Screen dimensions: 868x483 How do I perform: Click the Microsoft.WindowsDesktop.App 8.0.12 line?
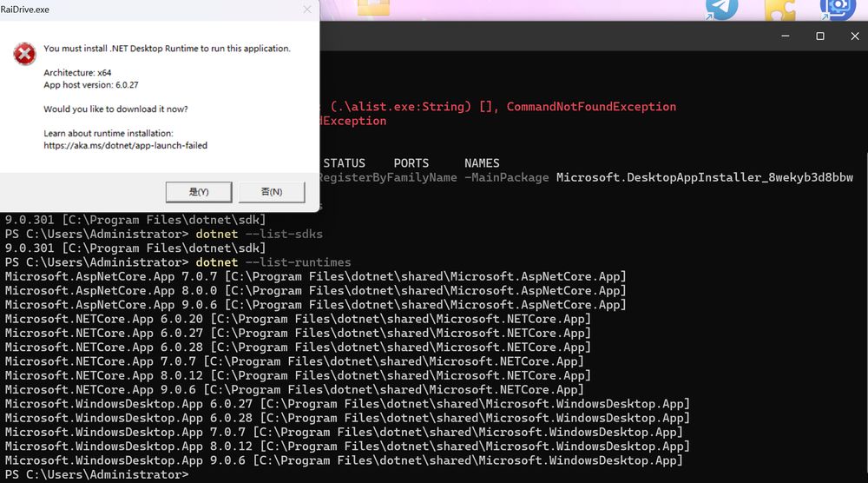point(348,447)
